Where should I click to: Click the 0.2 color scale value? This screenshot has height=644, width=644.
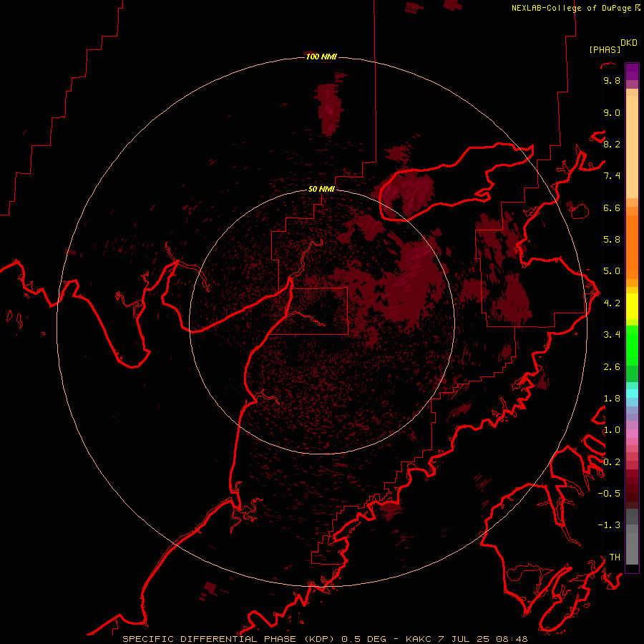pyautogui.click(x=612, y=462)
